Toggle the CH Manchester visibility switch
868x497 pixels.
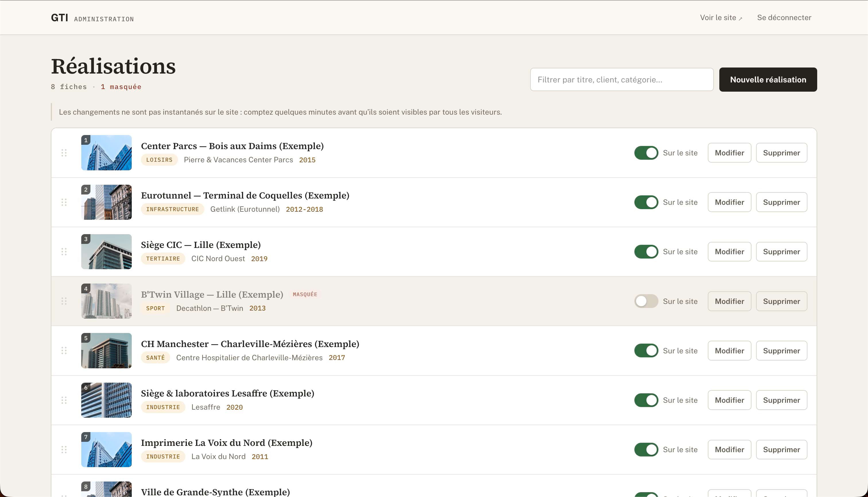(646, 350)
